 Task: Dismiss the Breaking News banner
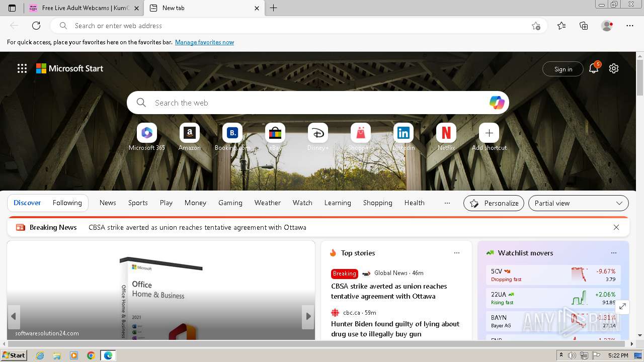tap(616, 227)
